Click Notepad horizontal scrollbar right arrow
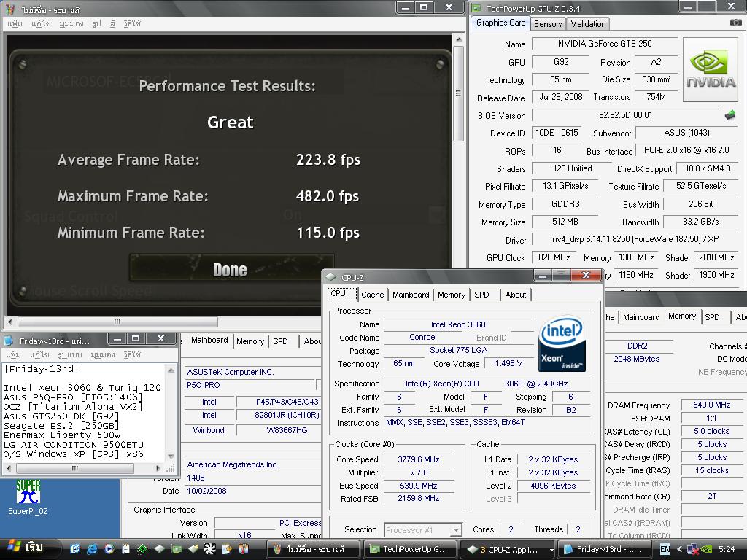 click(x=158, y=469)
